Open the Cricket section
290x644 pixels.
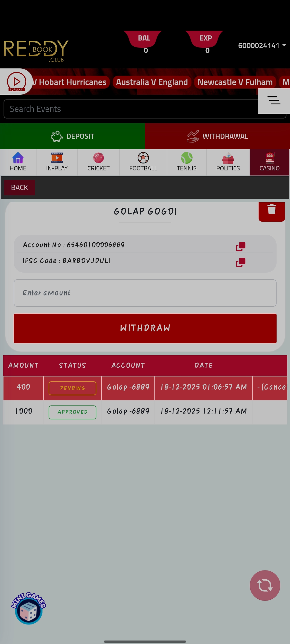pyautogui.click(x=99, y=162)
